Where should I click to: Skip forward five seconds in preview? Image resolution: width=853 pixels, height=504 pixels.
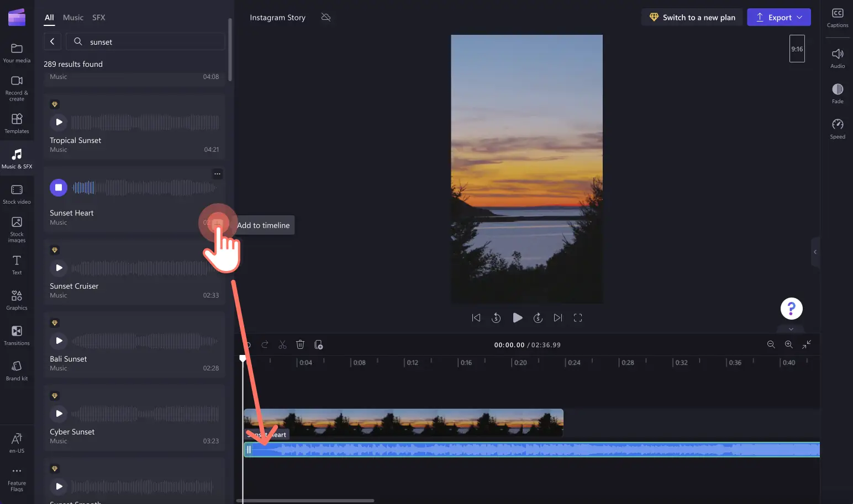click(x=538, y=317)
